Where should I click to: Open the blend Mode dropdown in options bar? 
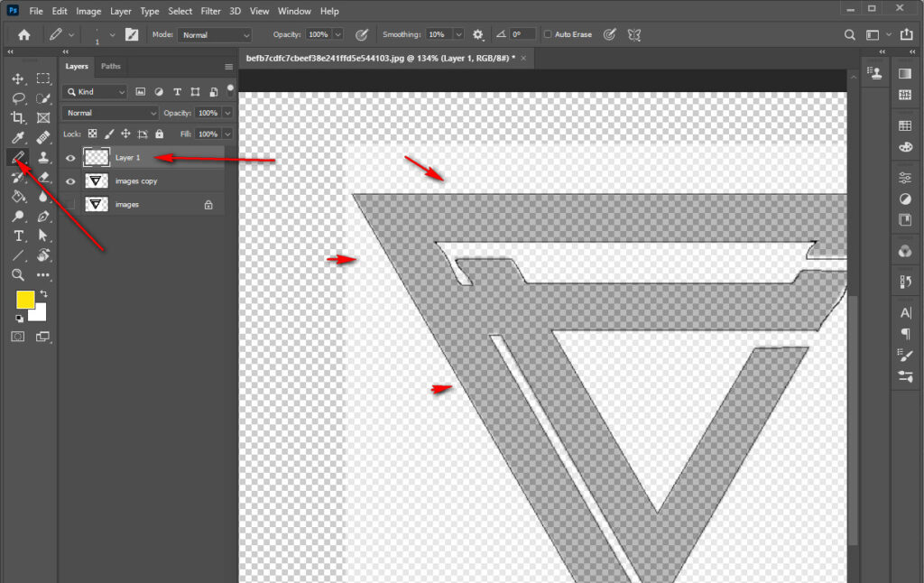tap(214, 34)
